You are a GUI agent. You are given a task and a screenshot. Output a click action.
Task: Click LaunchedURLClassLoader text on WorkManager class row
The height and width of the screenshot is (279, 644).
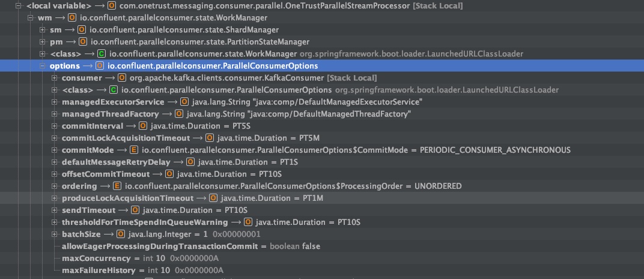476,54
